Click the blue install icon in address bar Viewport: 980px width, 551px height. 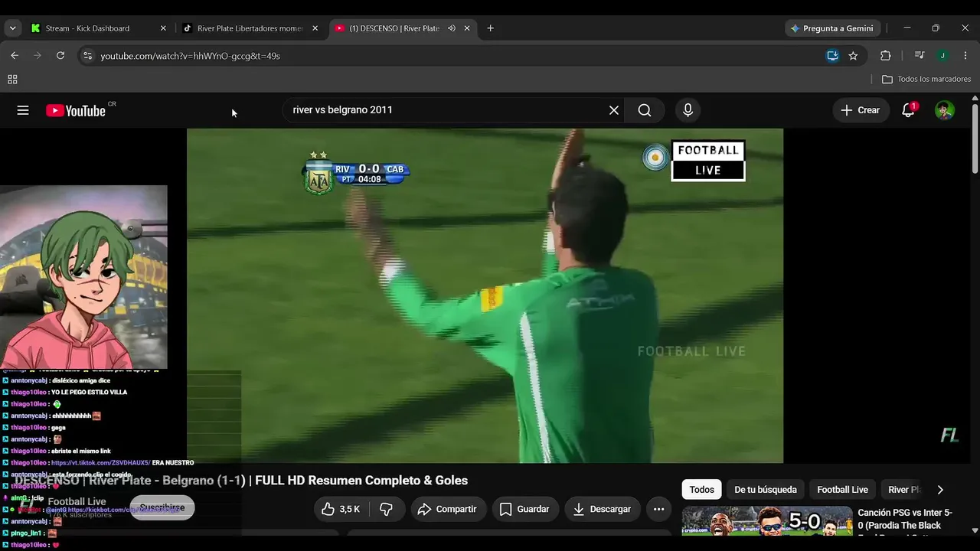(832, 56)
